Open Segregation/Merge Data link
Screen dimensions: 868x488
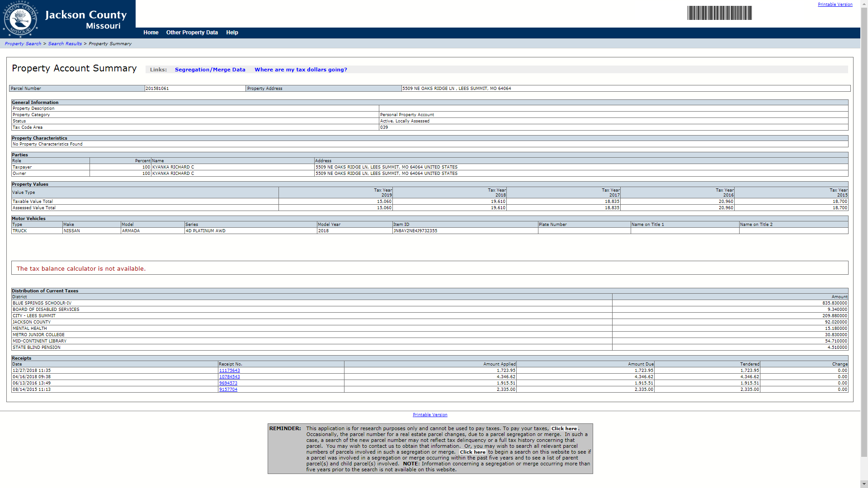coord(210,70)
